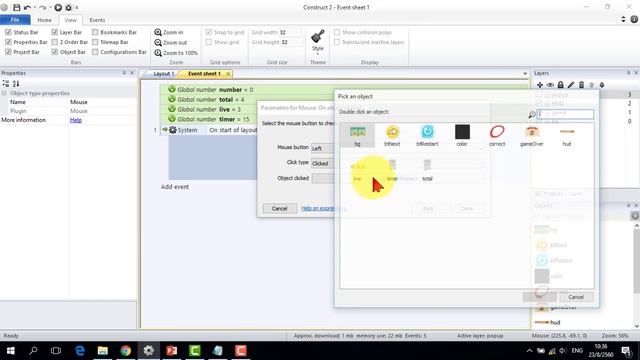The width and height of the screenshot is (640, 360).
Task: Click Add layer plus icon
Action: 540,85
